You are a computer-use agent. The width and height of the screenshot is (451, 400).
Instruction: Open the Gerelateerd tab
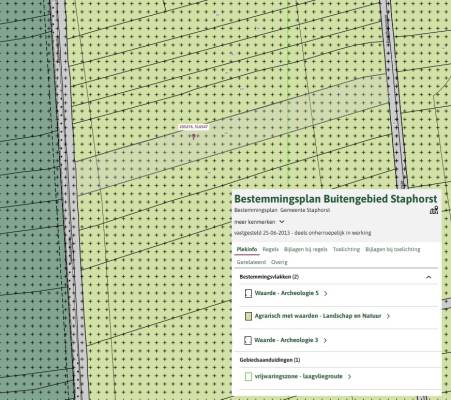[x=251, y=262]
